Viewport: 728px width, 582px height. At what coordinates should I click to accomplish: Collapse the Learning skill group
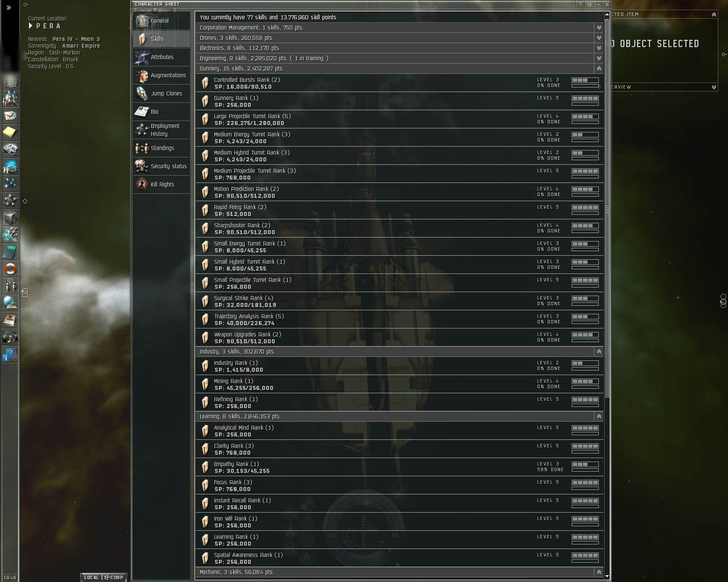599,416
